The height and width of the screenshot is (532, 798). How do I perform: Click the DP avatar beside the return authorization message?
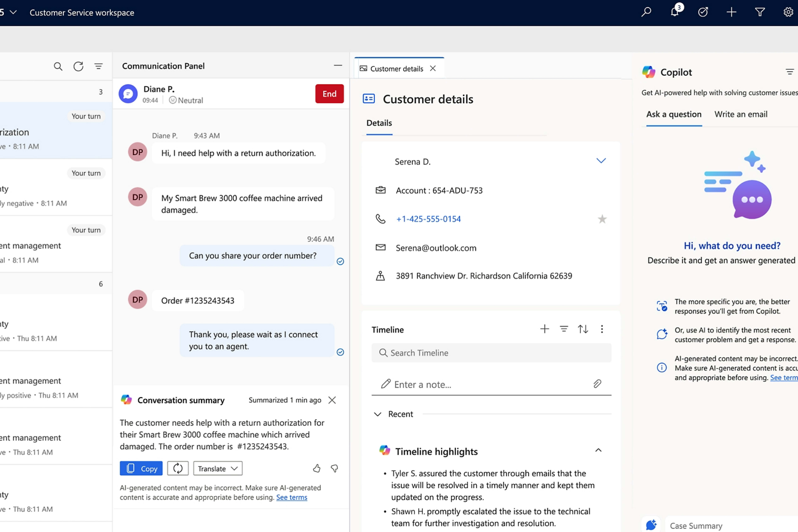click(x=137, y=152)
